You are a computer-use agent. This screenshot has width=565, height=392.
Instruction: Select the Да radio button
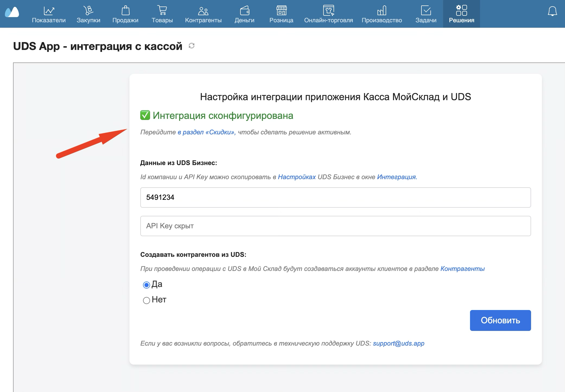point(146,285)
